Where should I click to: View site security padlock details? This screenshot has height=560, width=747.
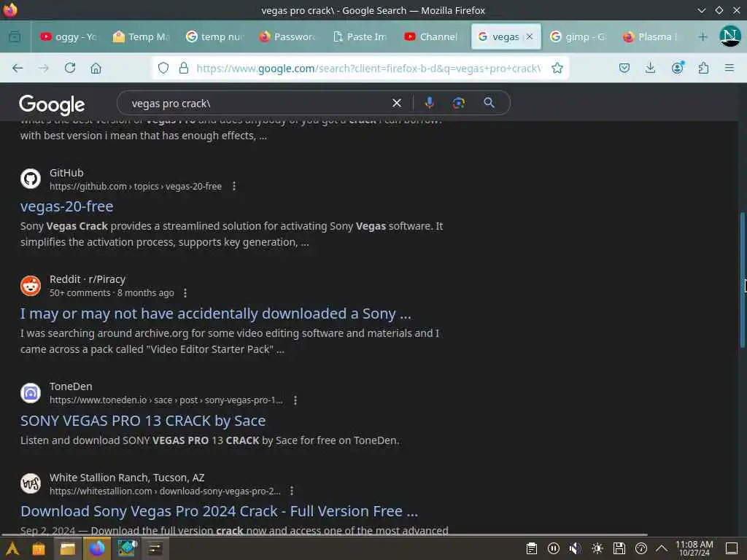[183, 68]
